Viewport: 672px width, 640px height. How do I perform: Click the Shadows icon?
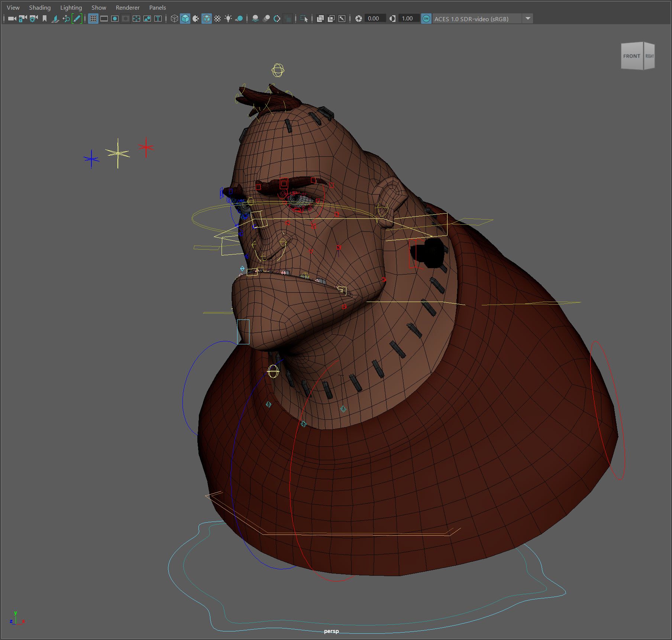click(239, 19)
